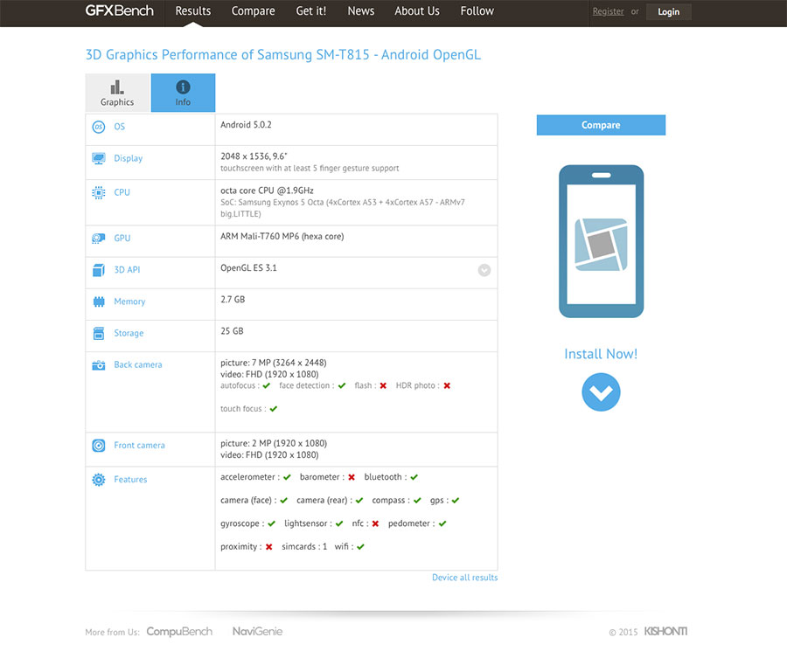The image size is (787, 672).
Task: Open the Device all results link
Action: pos(465,578)
